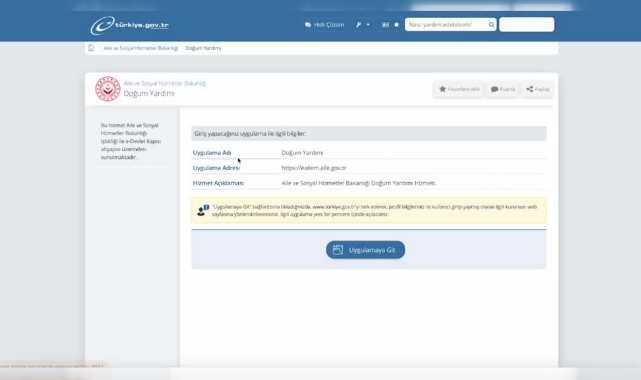This screenshot has width=641, height=380.
Task: Click the Uygulama Adresi label
Action: coord(216,168)
